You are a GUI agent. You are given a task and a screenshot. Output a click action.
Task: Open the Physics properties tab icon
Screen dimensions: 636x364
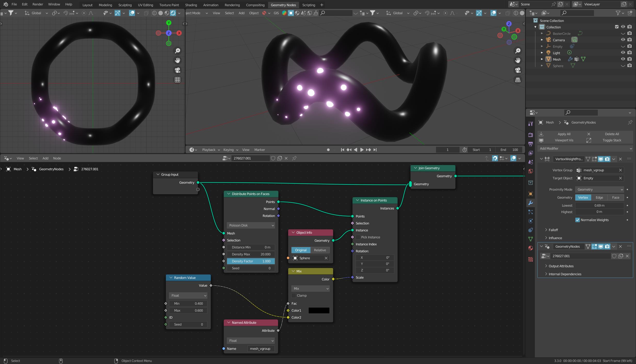pyautogui.click(x=530, y=221)
